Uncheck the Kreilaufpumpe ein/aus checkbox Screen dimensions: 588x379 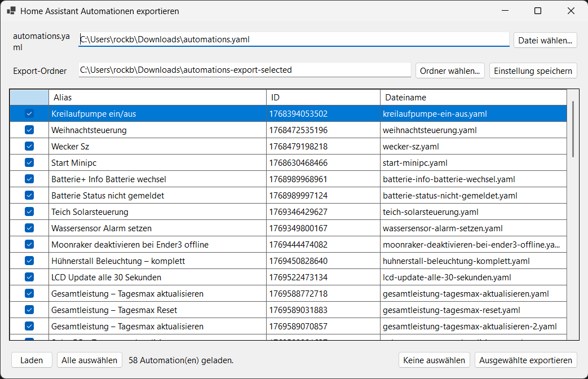pos(29,113)
